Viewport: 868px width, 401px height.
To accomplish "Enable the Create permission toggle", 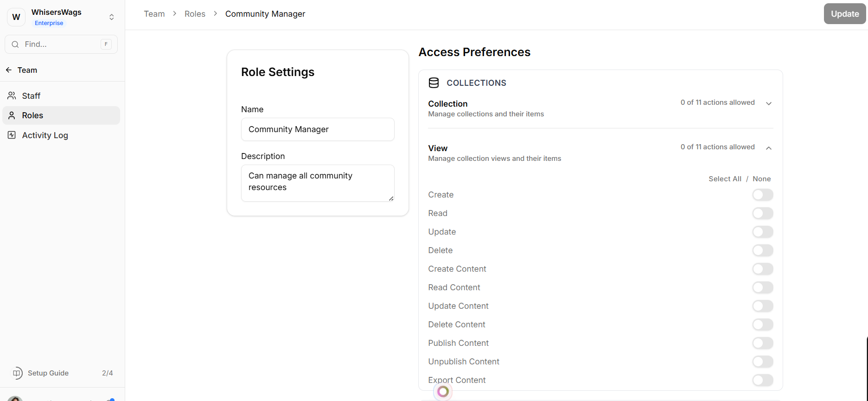I will 762,195.
